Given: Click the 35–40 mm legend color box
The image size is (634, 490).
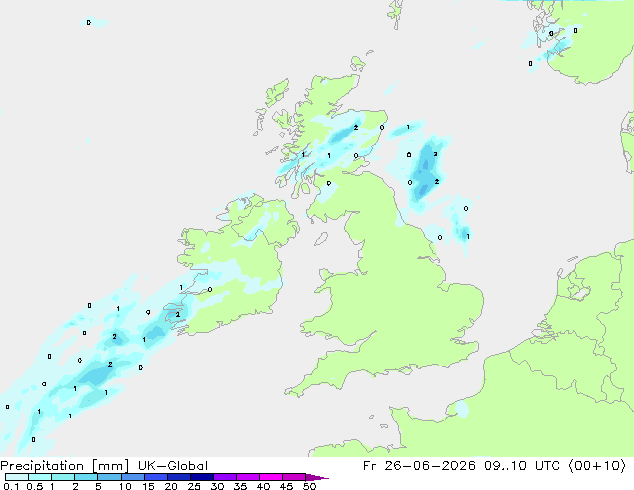Looking at the screenshot, I should tap(248, 477).
